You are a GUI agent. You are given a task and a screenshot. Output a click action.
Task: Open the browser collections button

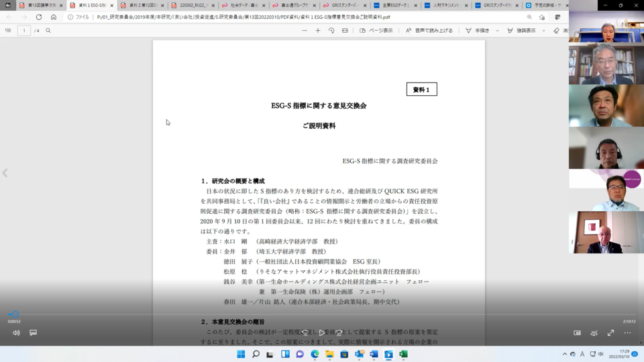tap(557, 17)
